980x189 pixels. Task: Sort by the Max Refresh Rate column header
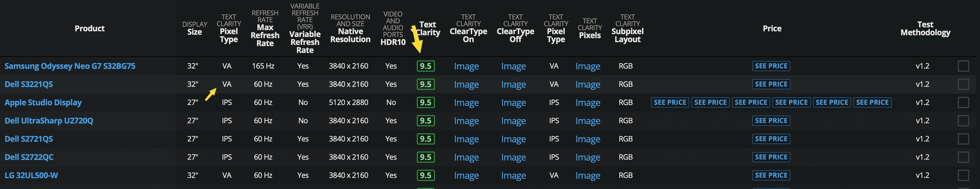pos(265,35)
